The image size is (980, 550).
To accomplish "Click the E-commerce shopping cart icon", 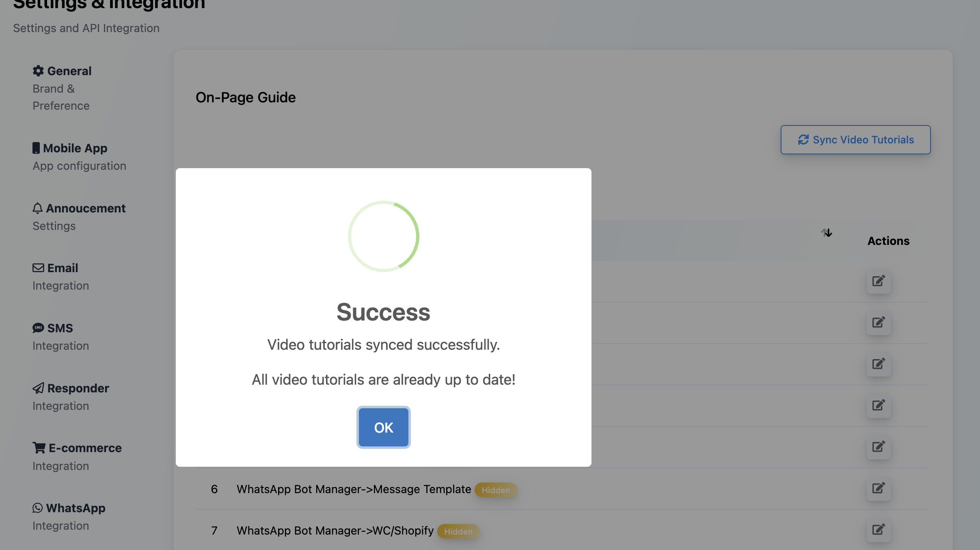I will click(39, 448).
